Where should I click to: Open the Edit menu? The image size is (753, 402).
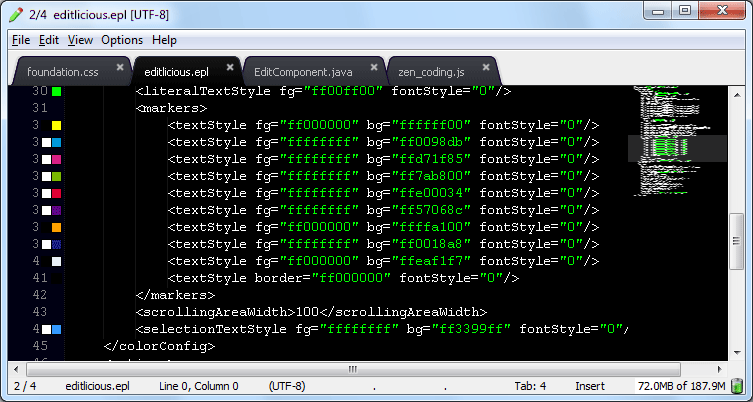[x=49, y=40]
